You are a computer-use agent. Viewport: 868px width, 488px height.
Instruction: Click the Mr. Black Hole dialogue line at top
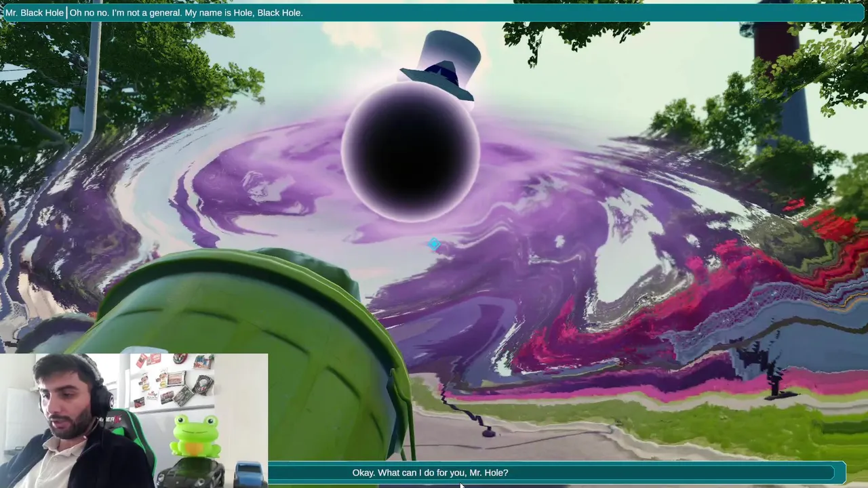434,12
